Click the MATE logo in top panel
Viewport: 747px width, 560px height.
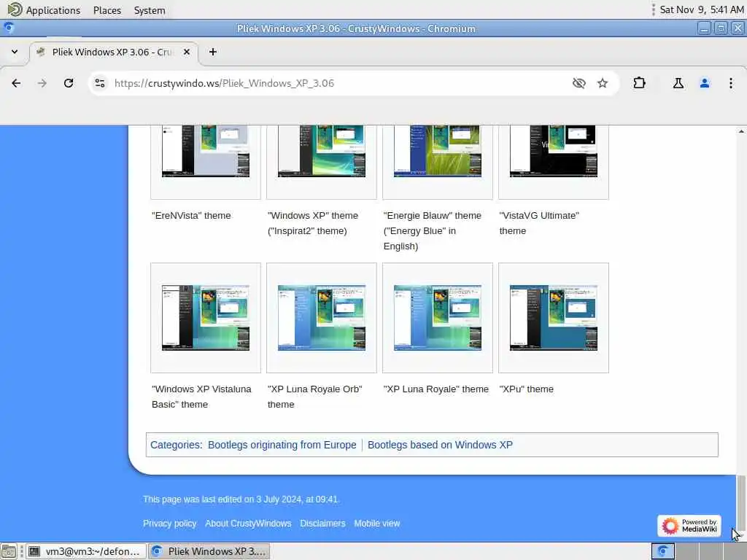[15, 9]
